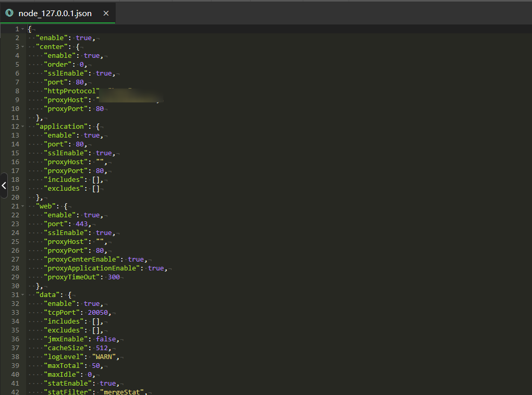
Task: Collapse the "web" block fold arrow
Action: pyautogui.click(x=23, y=206)
